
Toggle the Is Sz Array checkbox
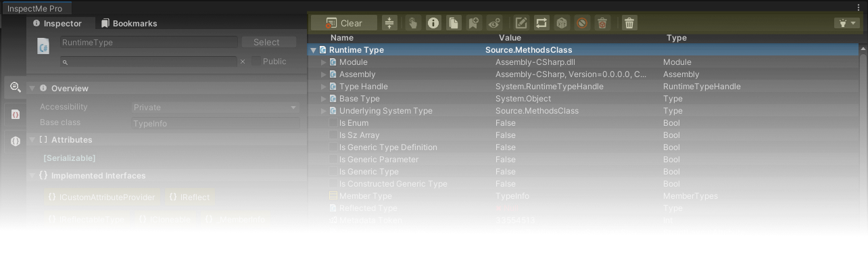333,135
